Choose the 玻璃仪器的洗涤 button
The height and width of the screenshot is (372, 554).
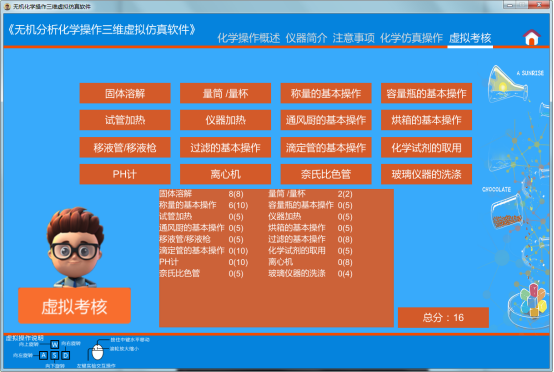[426, 174]
